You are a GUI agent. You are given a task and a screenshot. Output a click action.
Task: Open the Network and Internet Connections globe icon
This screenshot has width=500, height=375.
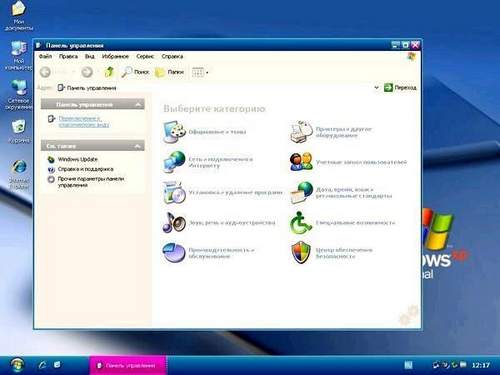click(x=174, y=162)
